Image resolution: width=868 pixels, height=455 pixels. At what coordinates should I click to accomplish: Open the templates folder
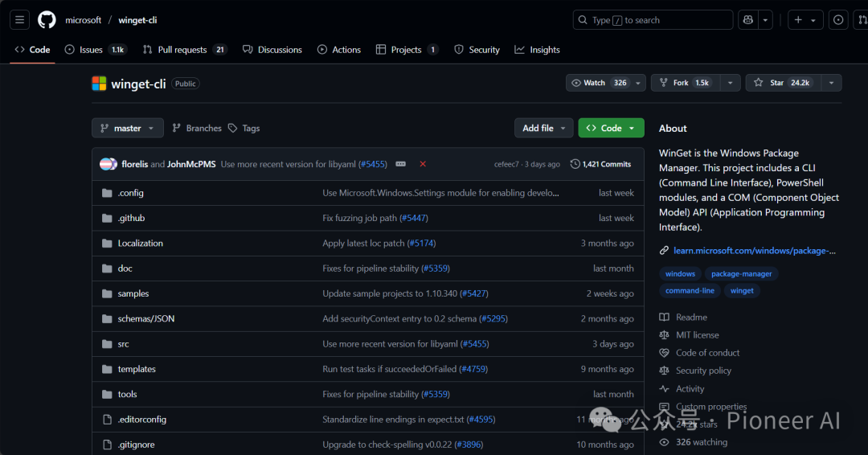coord(137,369)
